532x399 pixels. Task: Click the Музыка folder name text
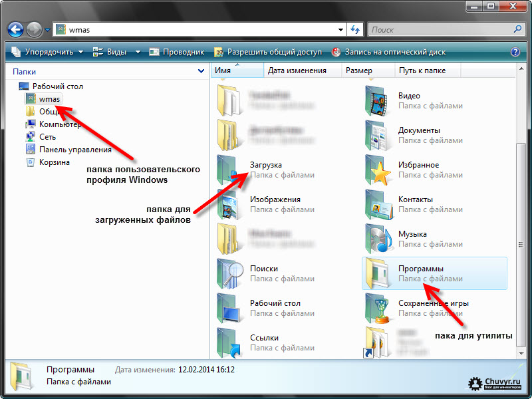(412, 234)
